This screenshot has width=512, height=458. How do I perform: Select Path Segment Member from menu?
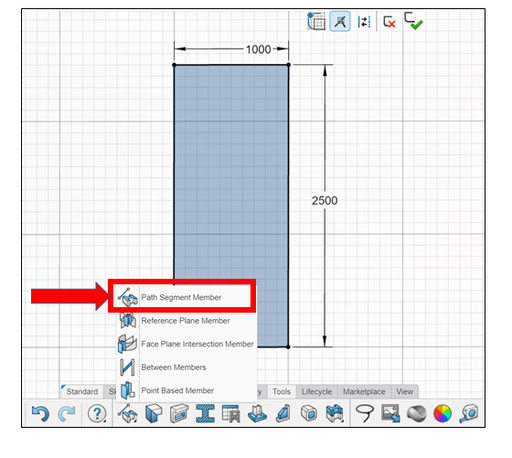pos(181,297)
